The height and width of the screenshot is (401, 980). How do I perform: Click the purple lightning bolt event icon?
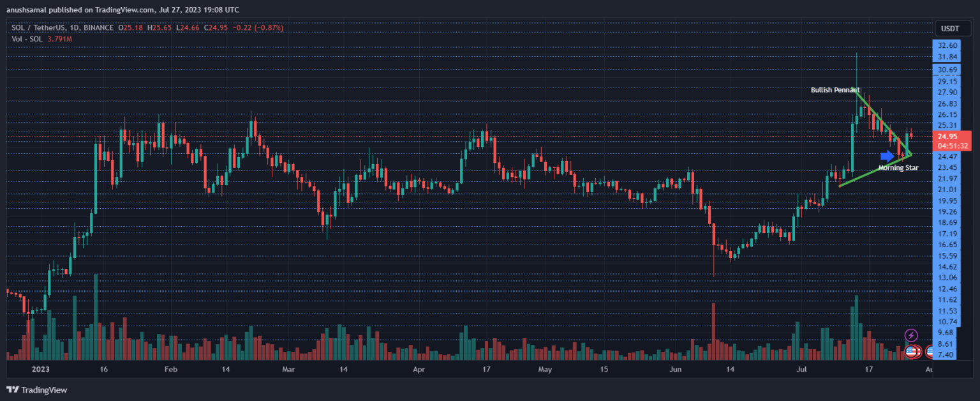pyautogui.click(x=912, y=335)
